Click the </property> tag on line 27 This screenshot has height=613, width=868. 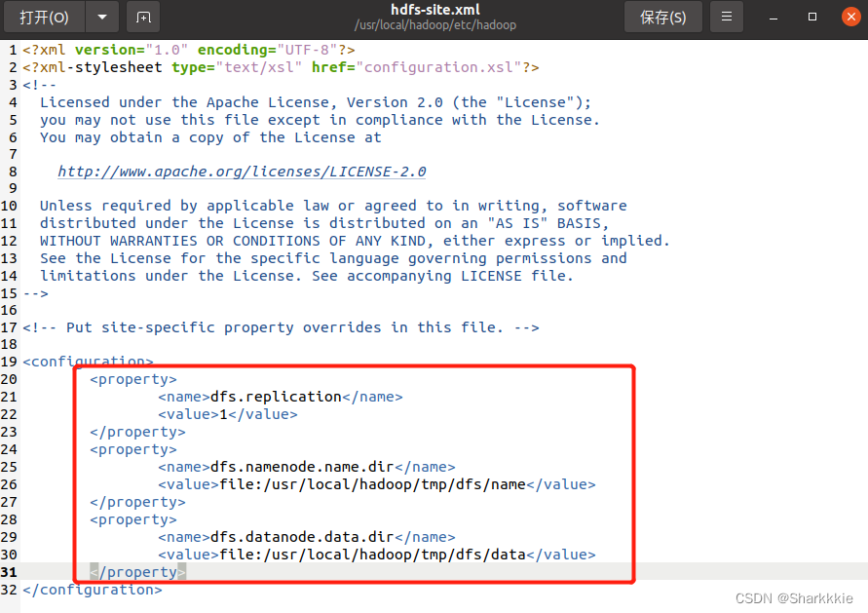[x=137, y=502]
